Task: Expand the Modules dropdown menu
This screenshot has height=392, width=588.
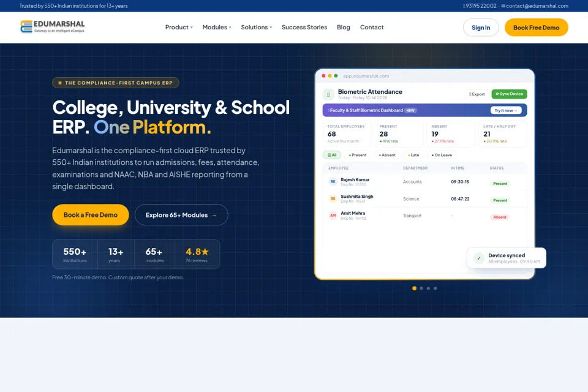Action: pos(217,28)
